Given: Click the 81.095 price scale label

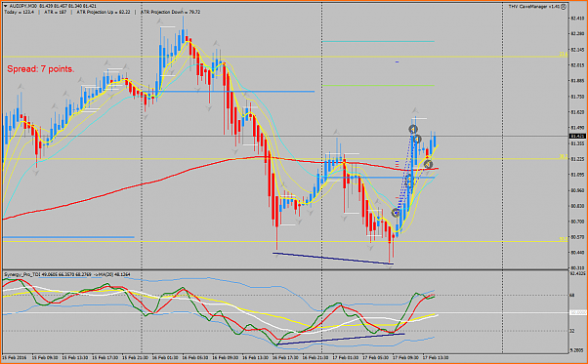Looking at the screenshot, I should point(577,175).
